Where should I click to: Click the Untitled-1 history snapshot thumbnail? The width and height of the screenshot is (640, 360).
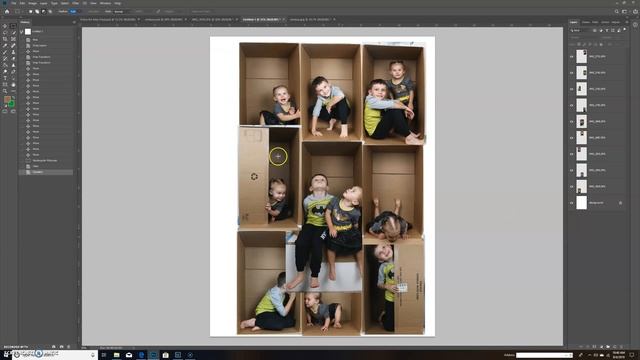[28, 31]
